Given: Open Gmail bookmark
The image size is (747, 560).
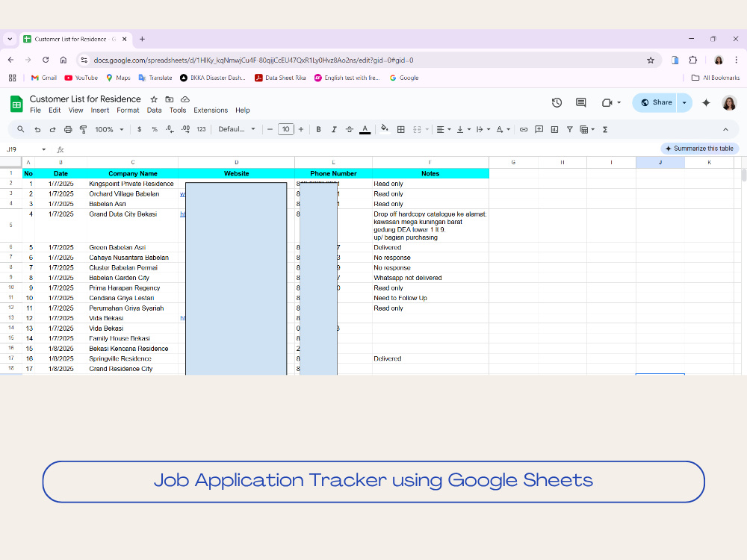Looking at the screenshot, I should (44, 78).
